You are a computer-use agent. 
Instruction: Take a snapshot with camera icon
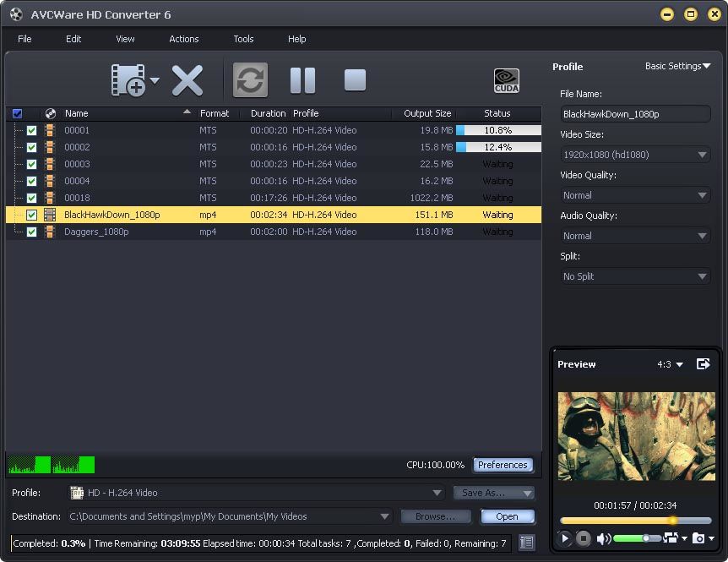[x=698, y=538]
